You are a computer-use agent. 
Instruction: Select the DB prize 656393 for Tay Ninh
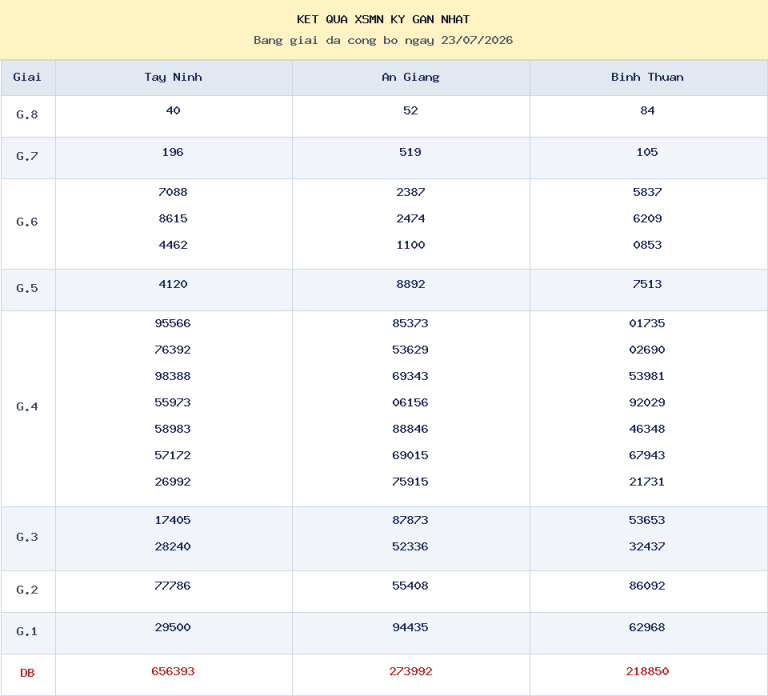tap(173, 671)
